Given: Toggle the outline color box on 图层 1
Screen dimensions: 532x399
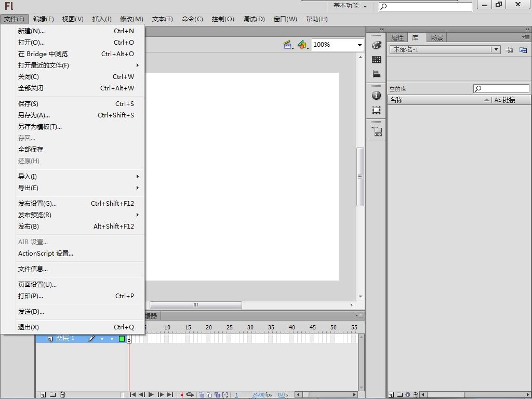Looking at the screenshot, I should pyautogui.click(x=122, y=339).
